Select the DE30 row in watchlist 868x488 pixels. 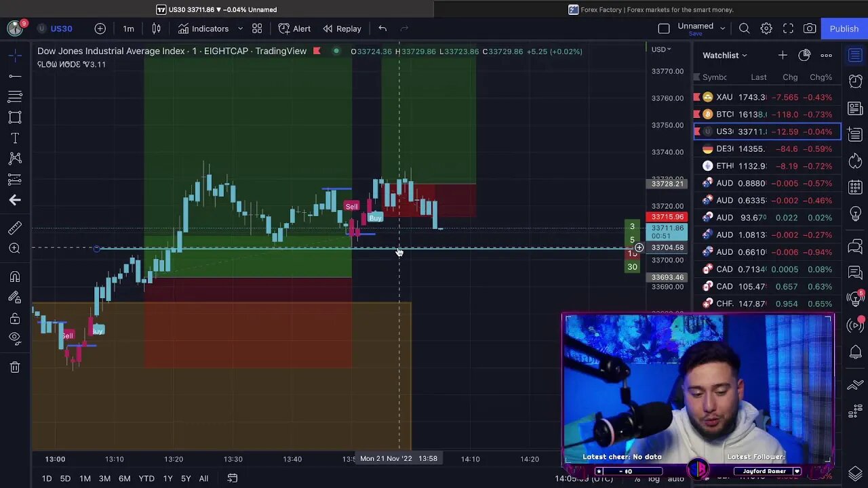click(768, 148)
